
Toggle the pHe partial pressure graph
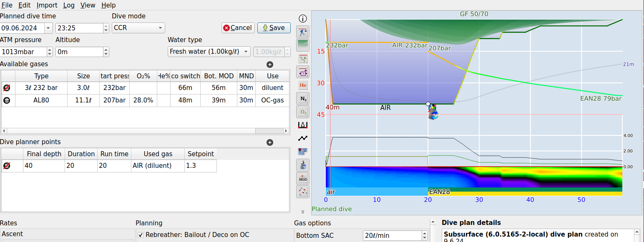tap(303, 85)
